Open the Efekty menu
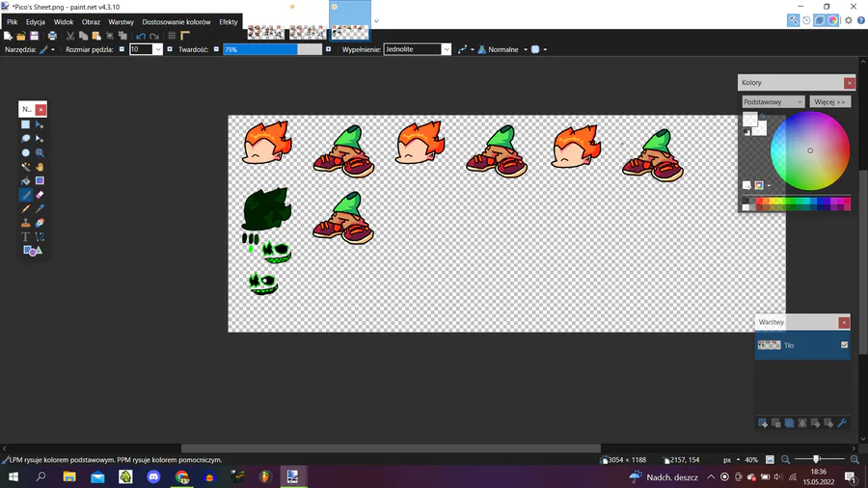Image resolution: width=868 pixels, height=488 pixels. tap(228, 22)
